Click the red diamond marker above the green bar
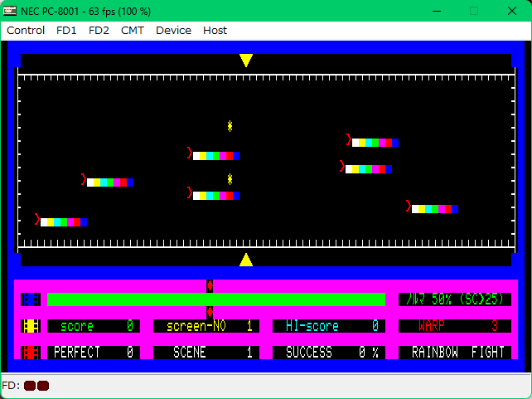The width and height of the screenshot is (532, 399). coord(210,286)
